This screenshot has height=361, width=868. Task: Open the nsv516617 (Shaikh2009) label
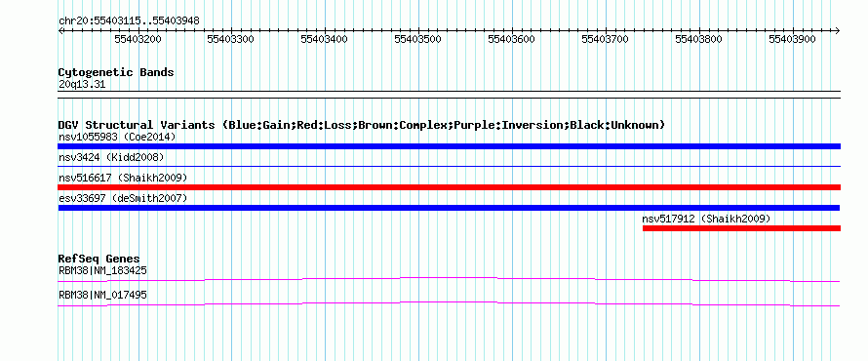123,178
